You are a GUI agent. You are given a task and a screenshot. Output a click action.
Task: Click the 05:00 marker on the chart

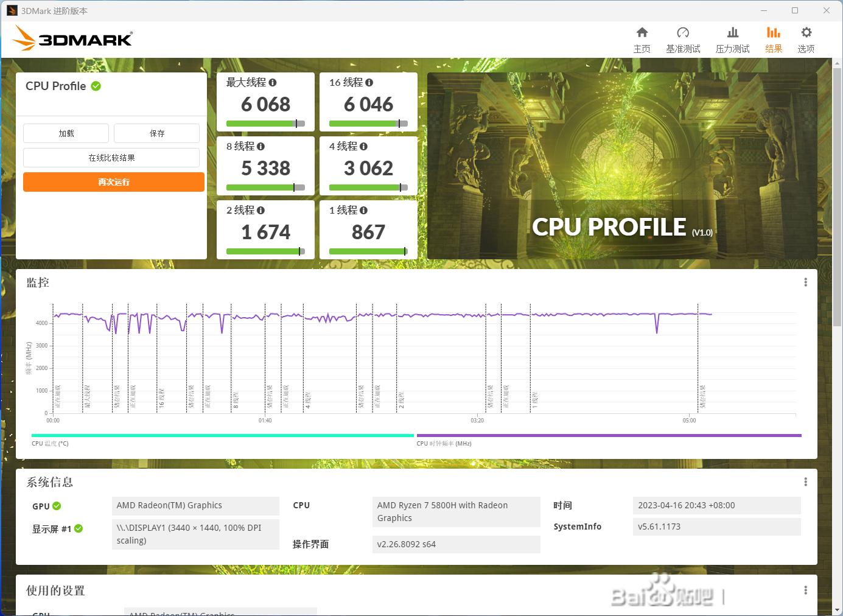[689, 421]
